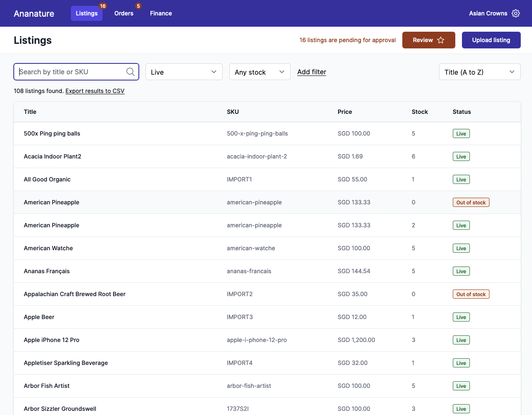The width and height of the screenshot is (532, 415).
Task: Open the Finance tab
Action: pyautogui.click(x=161, y=13)
